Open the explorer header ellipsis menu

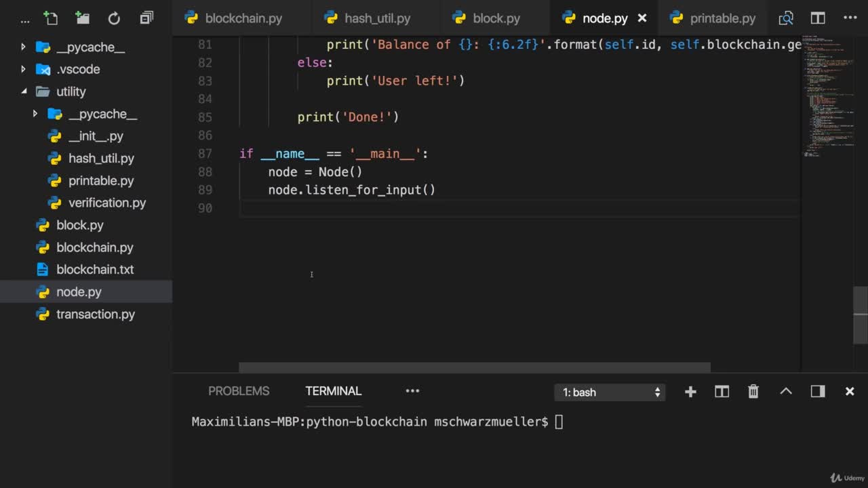click(25, 20)
